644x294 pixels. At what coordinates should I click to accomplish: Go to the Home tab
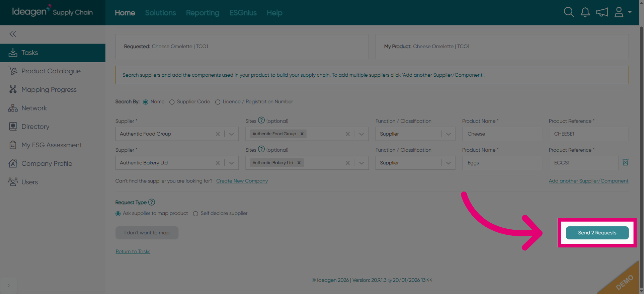125,13
